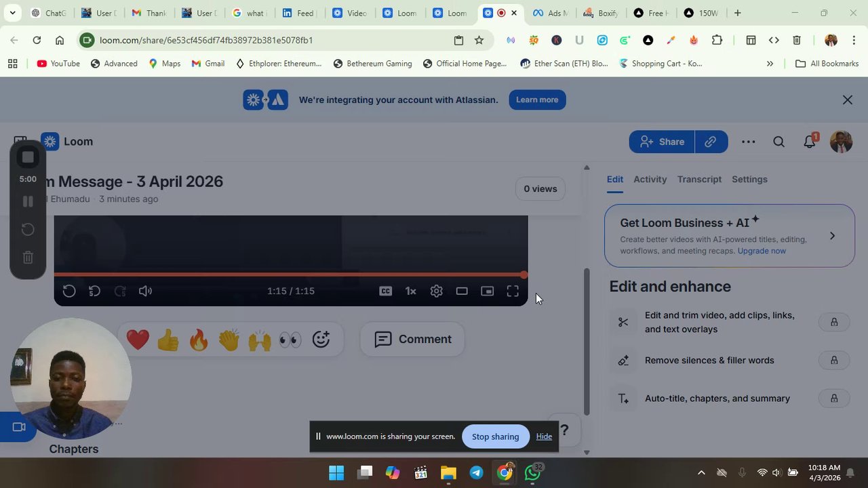The width and height of the screenshot is (868, 488).
Task: Show all hidden bookmarks with the chevron
Action: click(x=770, y=64)
